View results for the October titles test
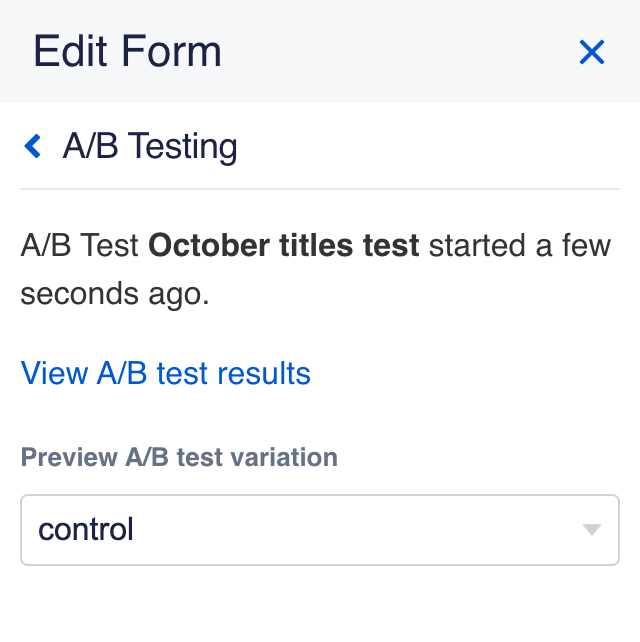 pyautogui.click(x=166, y=373)
